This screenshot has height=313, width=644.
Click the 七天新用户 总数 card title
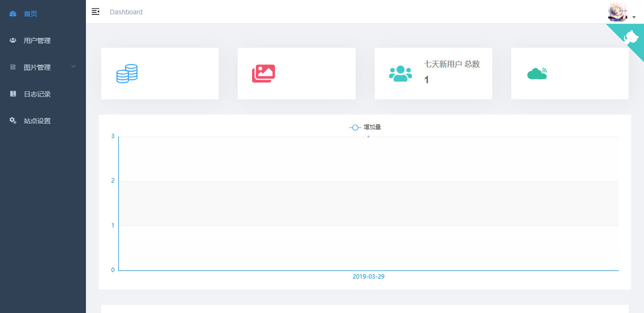pos(452,64)
